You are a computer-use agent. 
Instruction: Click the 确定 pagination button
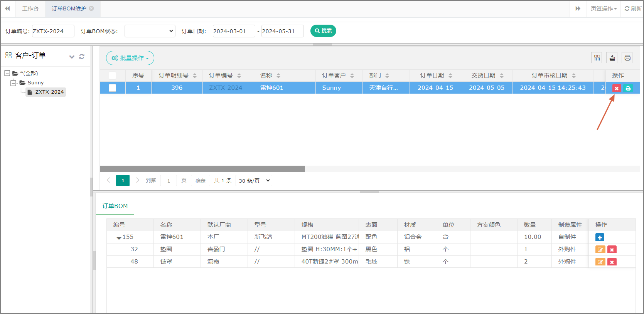(x=200, y=181)
